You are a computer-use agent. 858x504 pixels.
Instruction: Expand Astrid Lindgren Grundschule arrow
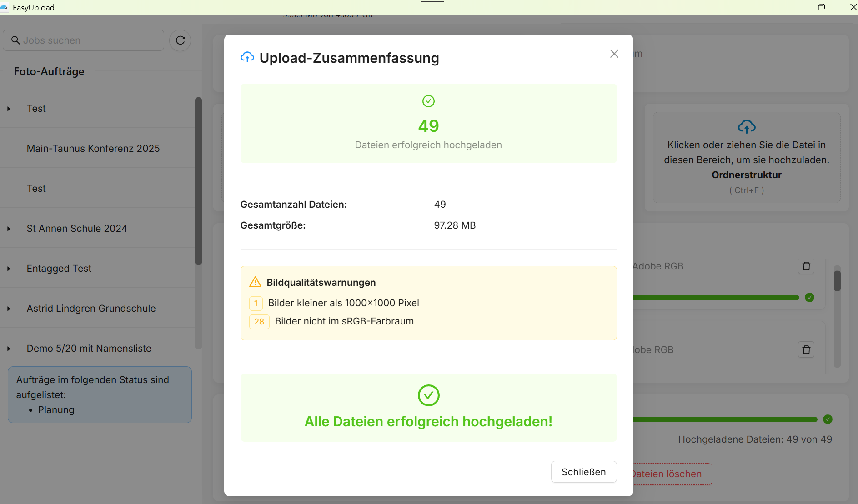(9, 309)
